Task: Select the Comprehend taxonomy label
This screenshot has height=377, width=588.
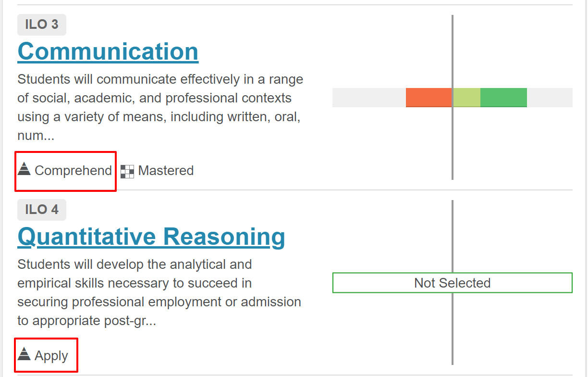Action: tap(73, 171)
